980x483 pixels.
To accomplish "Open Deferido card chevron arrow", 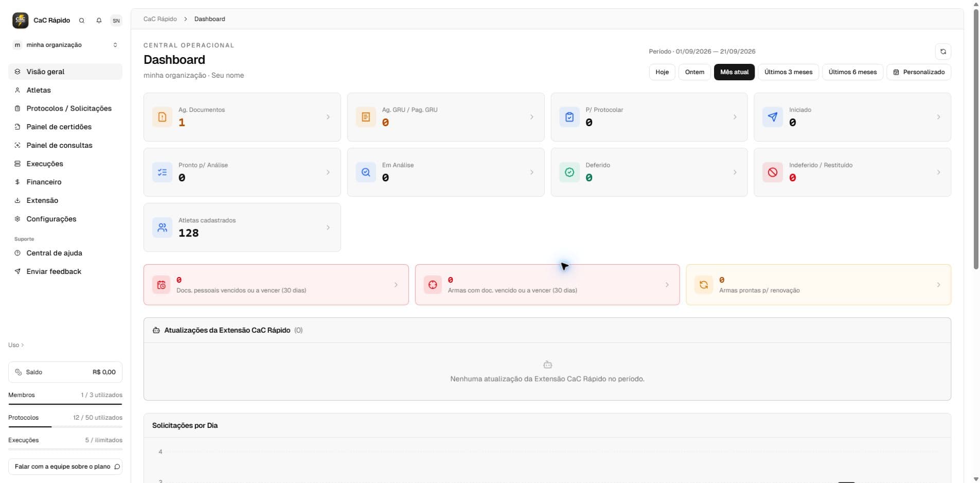I will [x=735, y=173].
